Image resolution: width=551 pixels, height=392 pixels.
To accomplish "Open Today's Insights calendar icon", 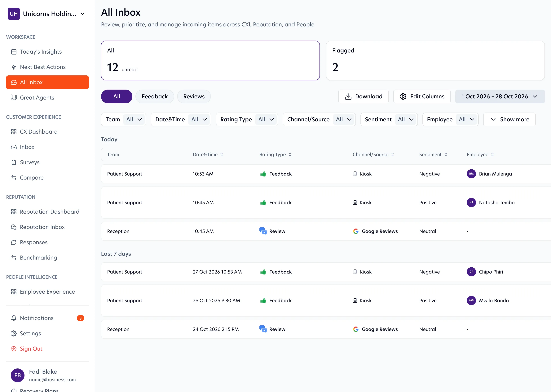I will click(14, 52).
